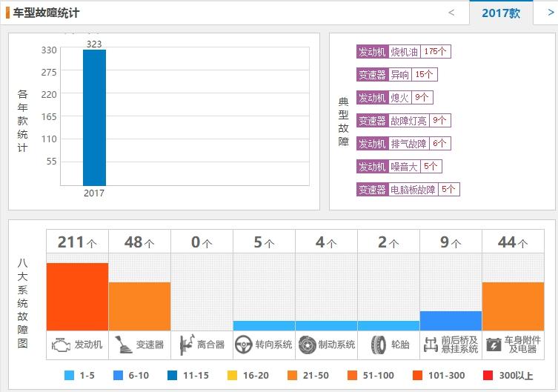This screenshot has width=558, height=392.
Task: Click the brake system 4 fault bar
Action: click(326, 326)
